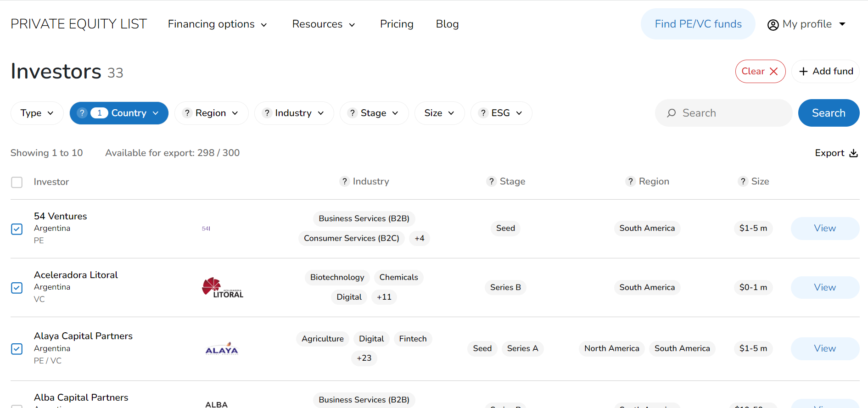The image size is (868, 408).
Task: Open the Type filter dropdown
Action: pyautogui.click(x=37, y=113)
